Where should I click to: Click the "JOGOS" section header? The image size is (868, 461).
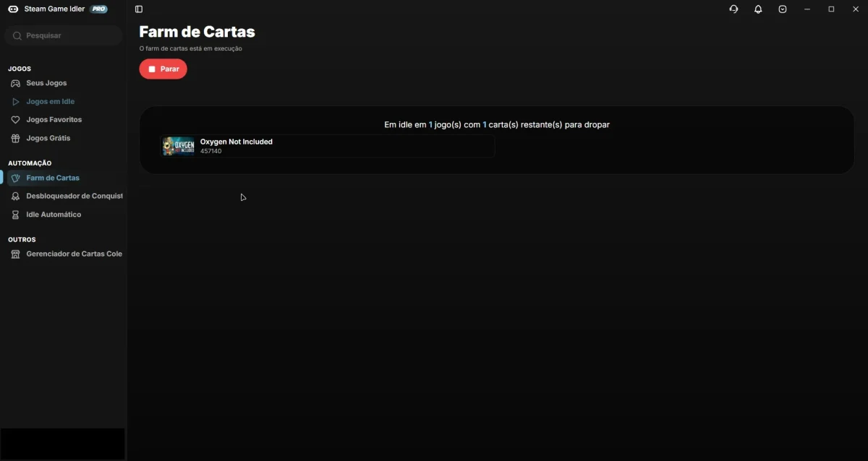(x=20, y=69)
